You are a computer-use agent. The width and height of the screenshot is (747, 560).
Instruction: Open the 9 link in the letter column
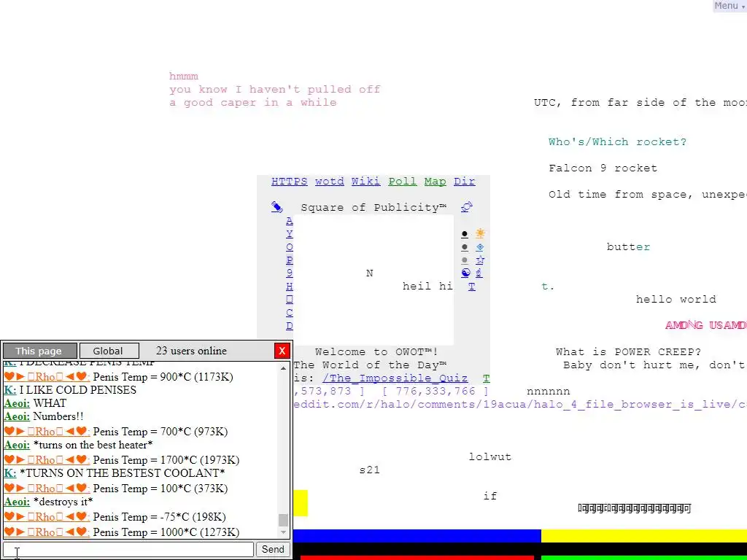pos(289,273)
